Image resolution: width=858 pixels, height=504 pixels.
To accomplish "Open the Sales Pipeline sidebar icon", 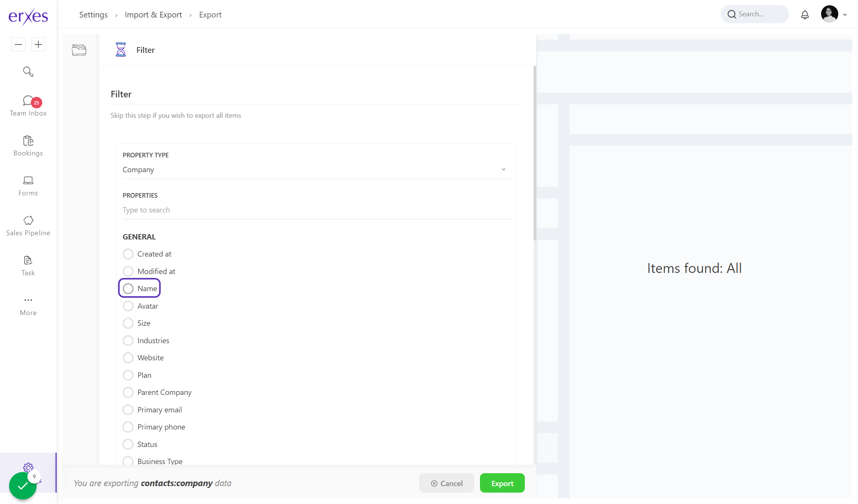I will [x=28, y=225].
